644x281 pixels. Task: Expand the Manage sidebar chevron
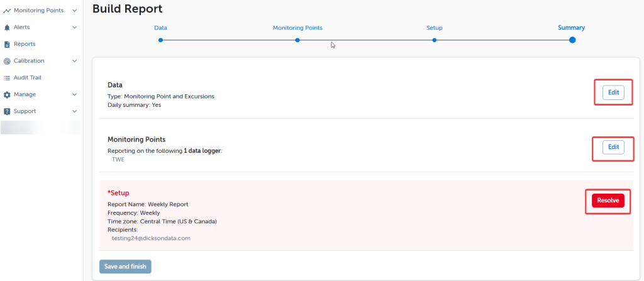click(x=75, y=94)
